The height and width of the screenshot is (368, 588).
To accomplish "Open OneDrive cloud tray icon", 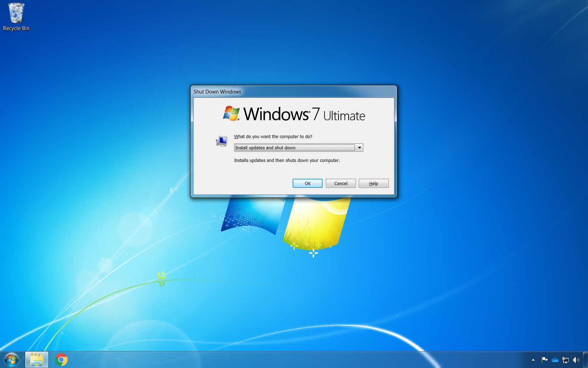I will point(555,360).
